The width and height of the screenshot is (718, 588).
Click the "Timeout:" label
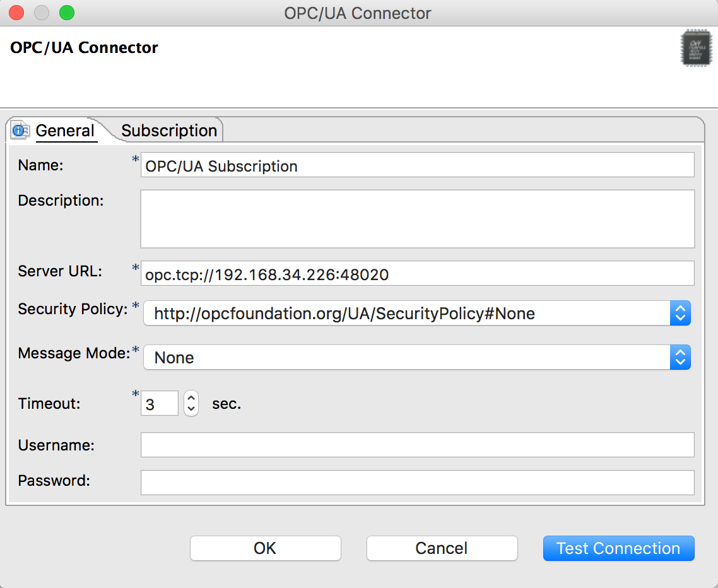click(49, 403)
